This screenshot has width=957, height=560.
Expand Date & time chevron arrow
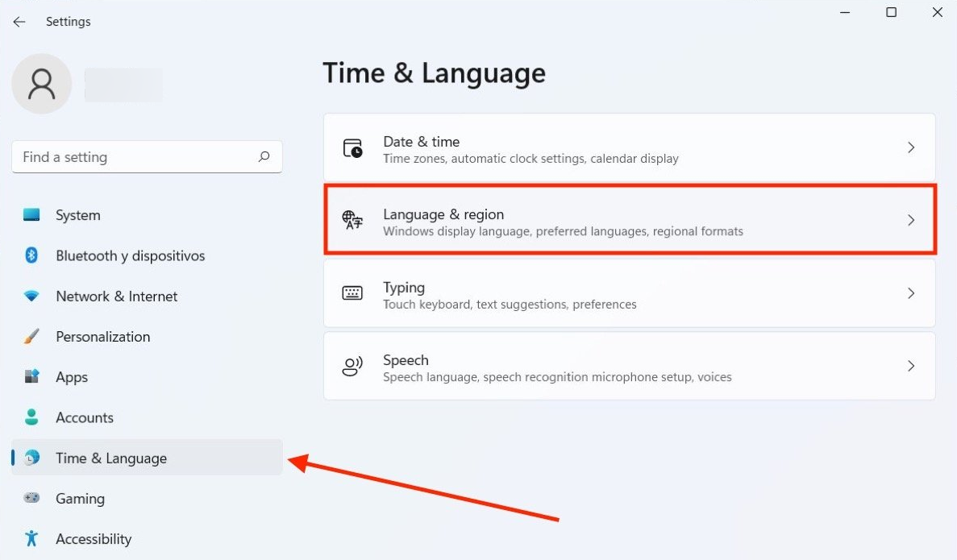[911, 147]
